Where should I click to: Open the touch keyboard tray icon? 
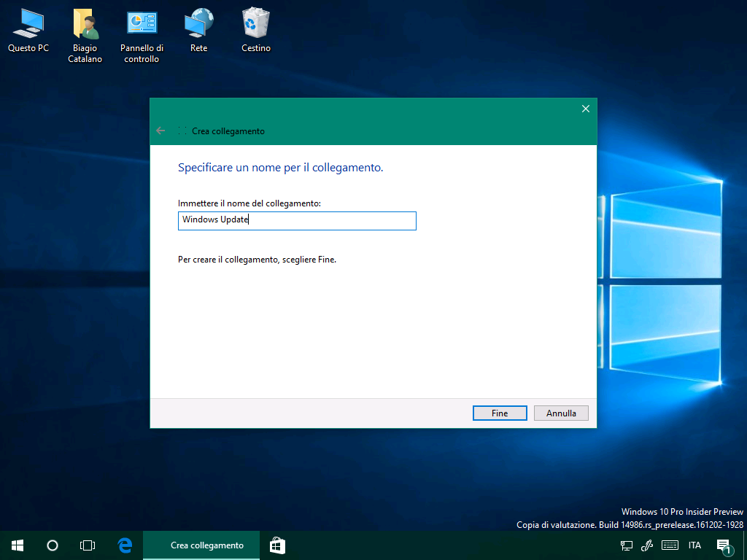coord(670,545)
